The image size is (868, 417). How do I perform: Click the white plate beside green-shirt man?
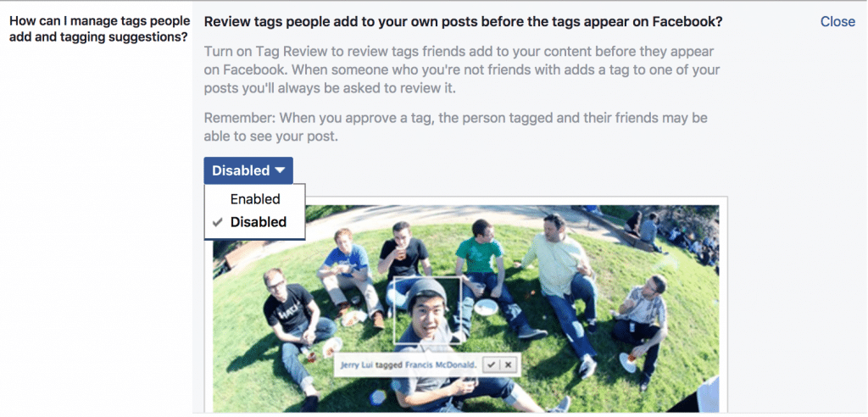coord(486,307)
